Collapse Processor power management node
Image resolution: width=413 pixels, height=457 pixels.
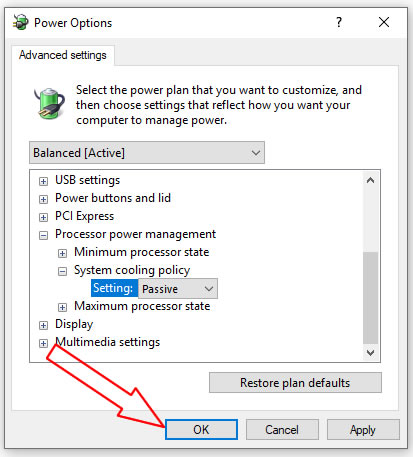(43, 235)
